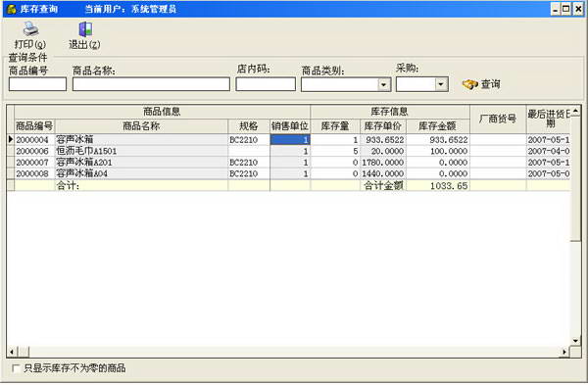Click the vertical scrollbar up arrow
The height and width of the screenshot is (385, 588).
(575, 111)
